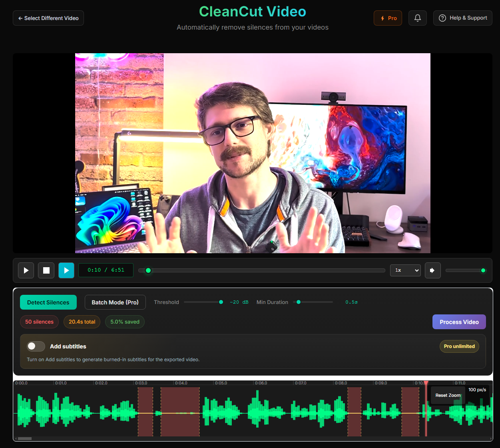Go back via Select Different Video
This screenshot has width=500, height=448.
48,18
